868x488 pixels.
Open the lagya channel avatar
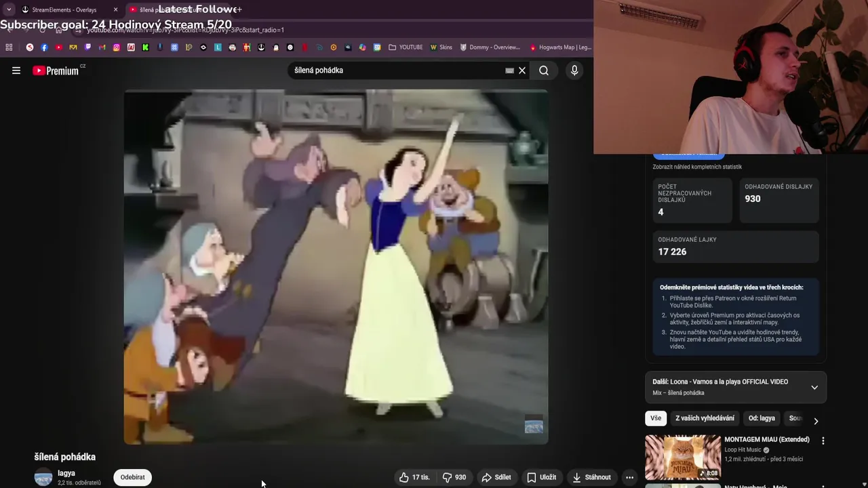[43, 477]
